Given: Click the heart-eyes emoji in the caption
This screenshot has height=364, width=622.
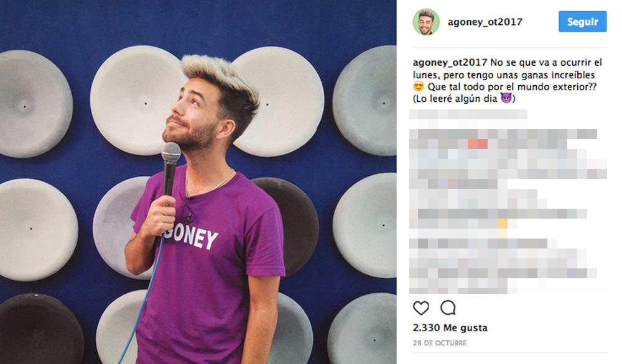Looking at the screenshot, I should (x=419, y=86).
